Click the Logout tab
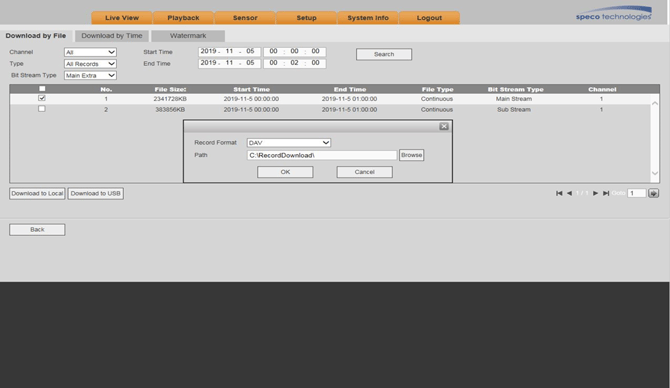This screenshot has height=388, width=670. tap(429, 18)
